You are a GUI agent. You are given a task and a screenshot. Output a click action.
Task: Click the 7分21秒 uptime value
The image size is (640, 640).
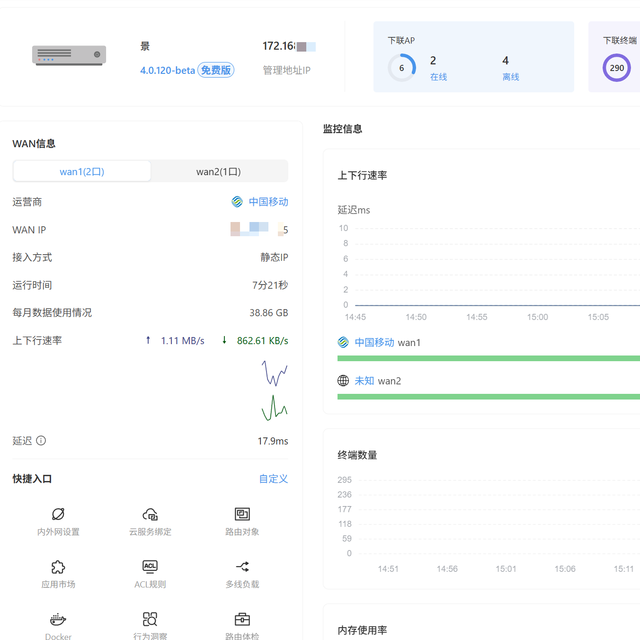point(270,285)
